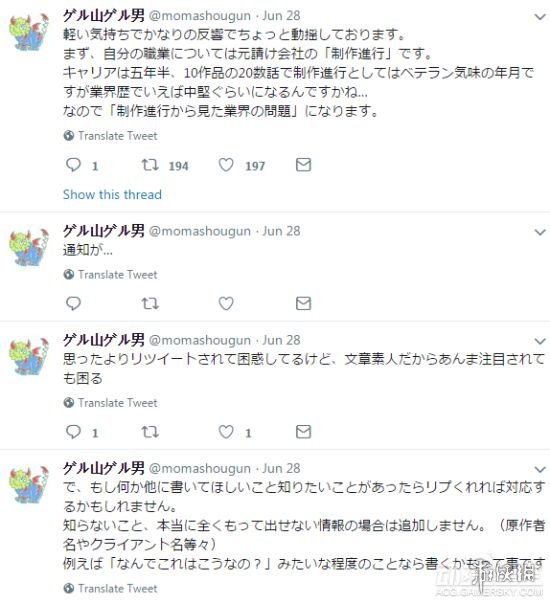Message icon on the 思ったよりリツイート tweet
Viewport: 550px width, 603px height.
[303, 431]
